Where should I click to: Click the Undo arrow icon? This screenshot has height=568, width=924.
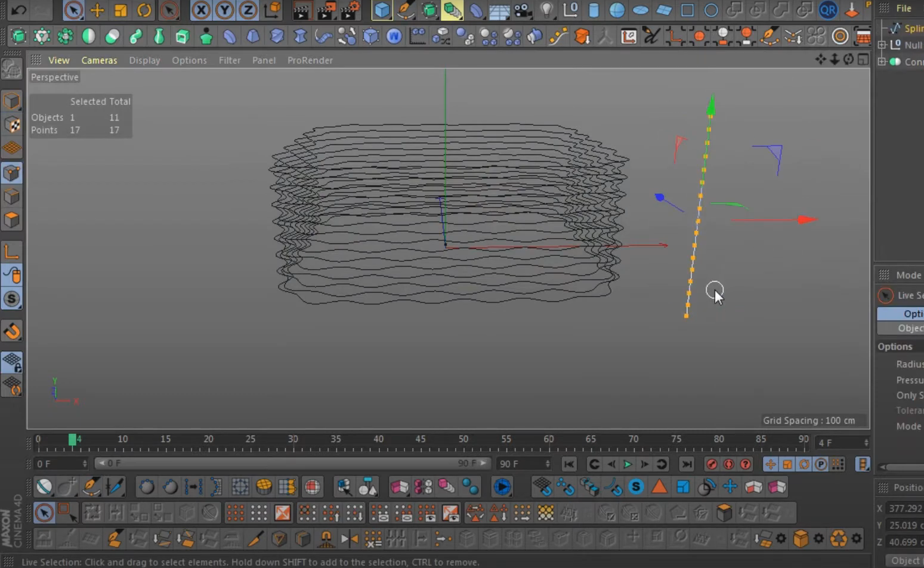pos(18,10)
